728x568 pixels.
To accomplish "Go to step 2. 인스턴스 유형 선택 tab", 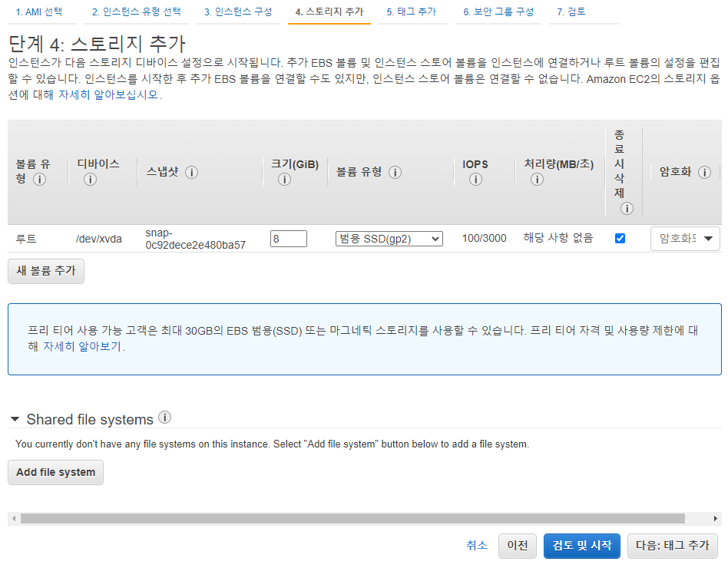I will tap(137, 12).
